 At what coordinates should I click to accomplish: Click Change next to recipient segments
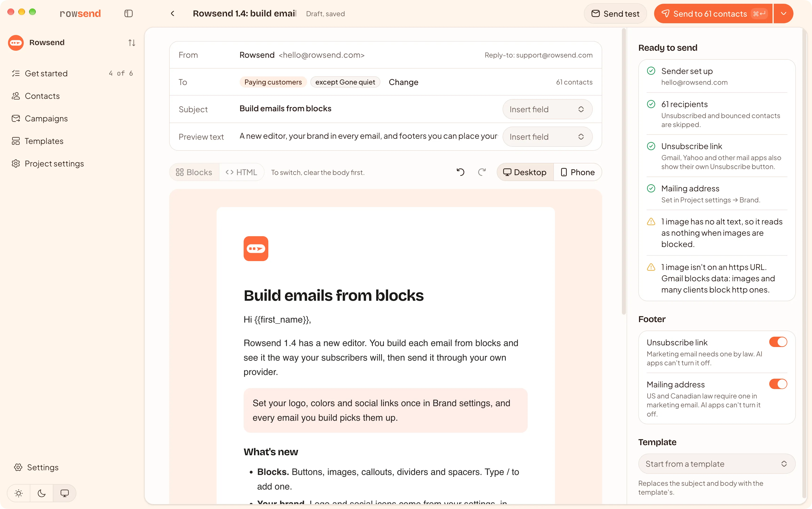click(x=403, y=82)
